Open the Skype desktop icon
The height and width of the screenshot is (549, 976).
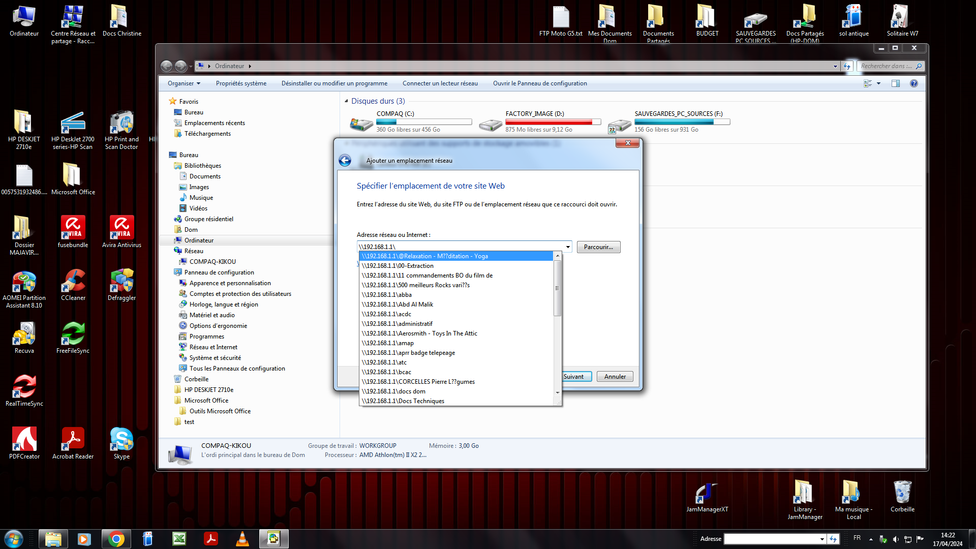point(121,440)
